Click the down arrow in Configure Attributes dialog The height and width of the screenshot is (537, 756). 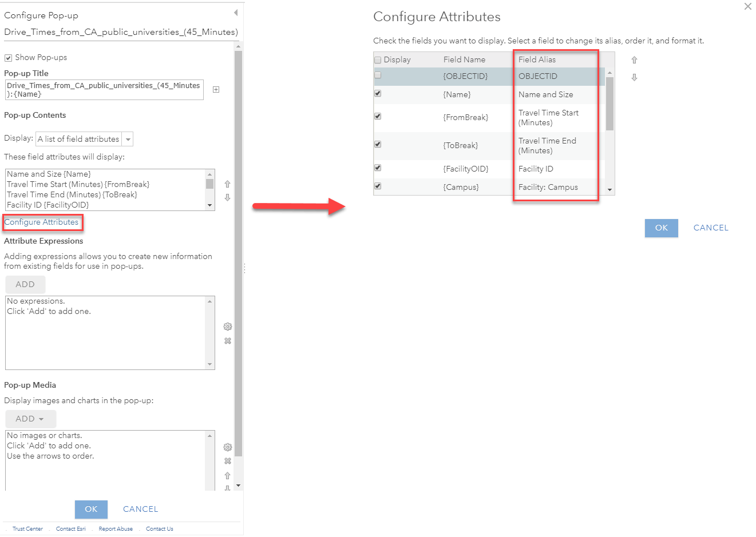click(634, 77)
